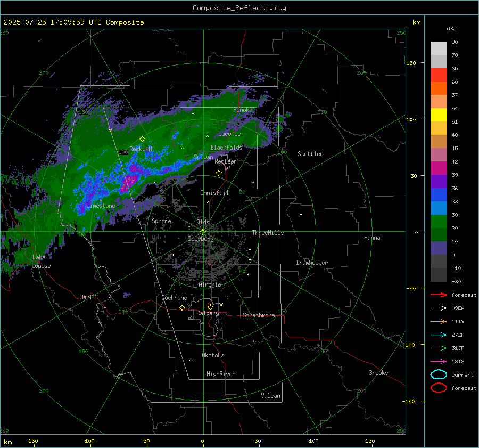Click the Didsbury town label

coord(201,239)
